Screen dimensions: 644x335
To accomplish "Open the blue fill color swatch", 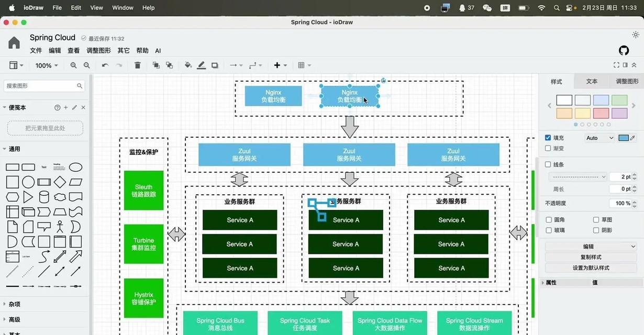I will [x=624, y=138].
